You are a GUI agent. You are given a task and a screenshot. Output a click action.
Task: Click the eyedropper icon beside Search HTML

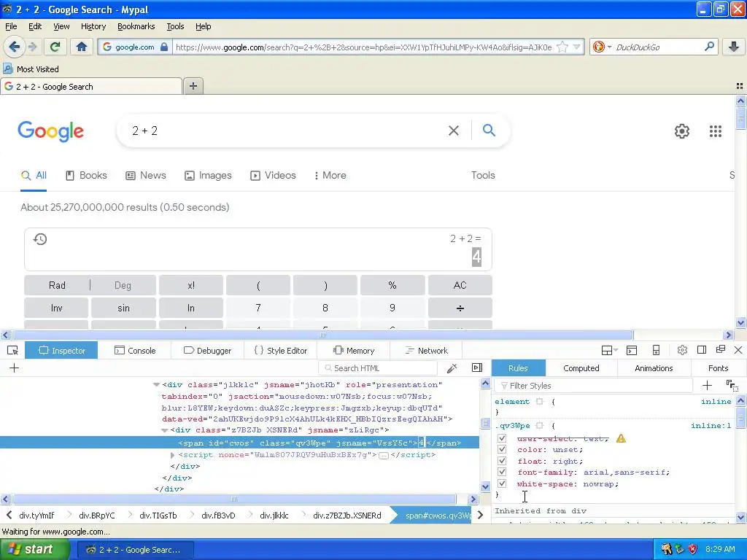452,368
